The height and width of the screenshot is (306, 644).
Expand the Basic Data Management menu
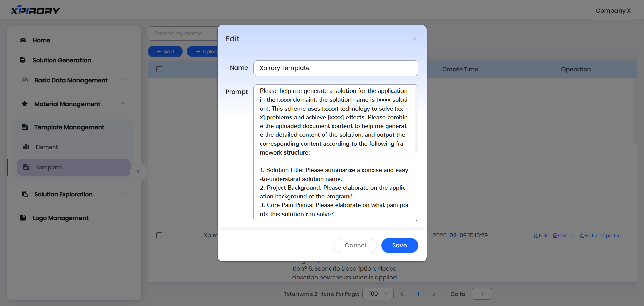tap(123, 80)
